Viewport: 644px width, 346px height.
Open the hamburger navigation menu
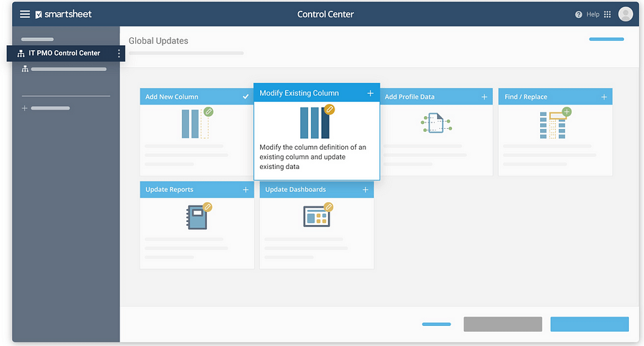25,14
